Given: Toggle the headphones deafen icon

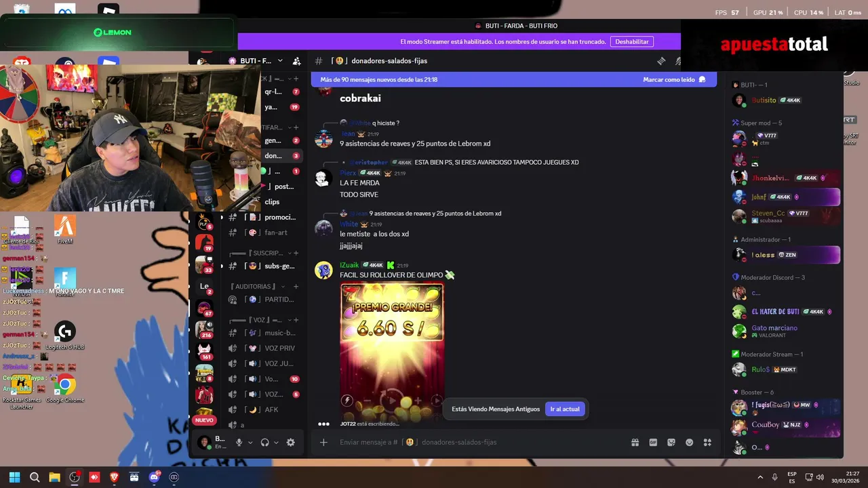Looking at the screenshot, I should click(x=265, y=443).
